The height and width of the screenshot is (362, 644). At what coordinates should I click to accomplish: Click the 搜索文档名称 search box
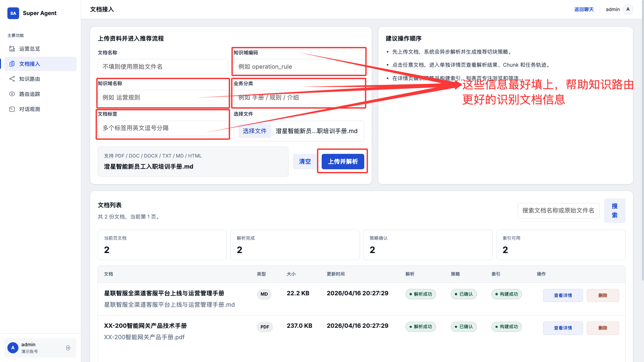[x=558, y=210]
